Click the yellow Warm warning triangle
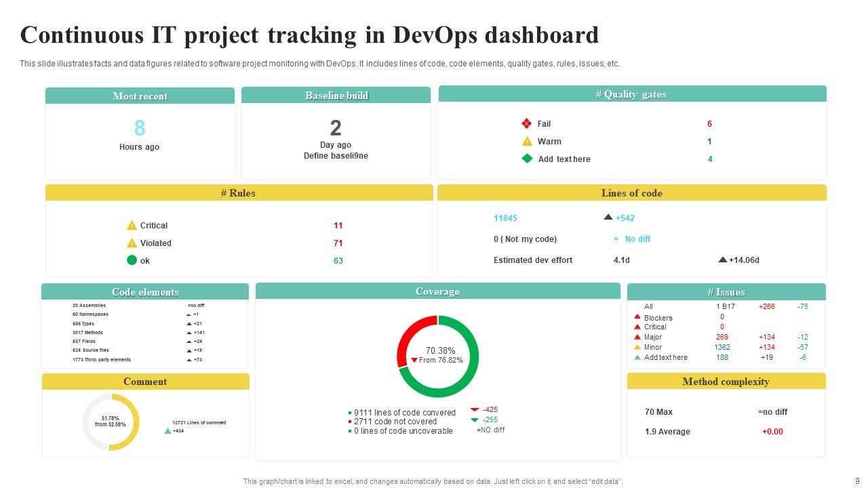Viewport: 868px width, 488px height. click(527, 141)
